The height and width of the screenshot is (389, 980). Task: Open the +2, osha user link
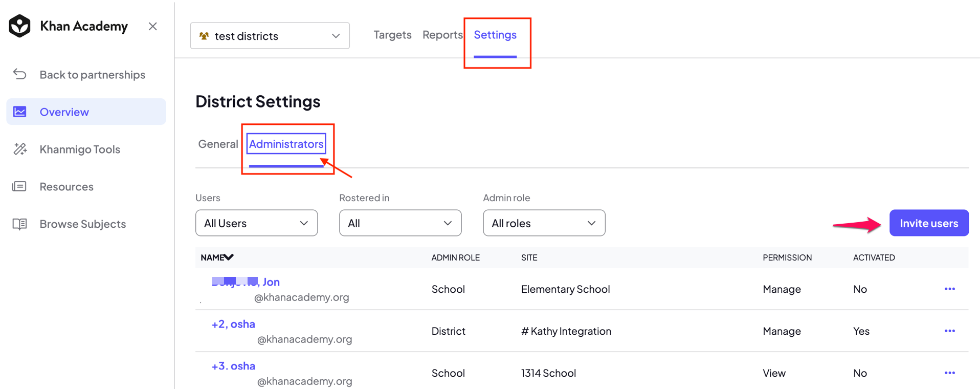[x=233, y=324]
